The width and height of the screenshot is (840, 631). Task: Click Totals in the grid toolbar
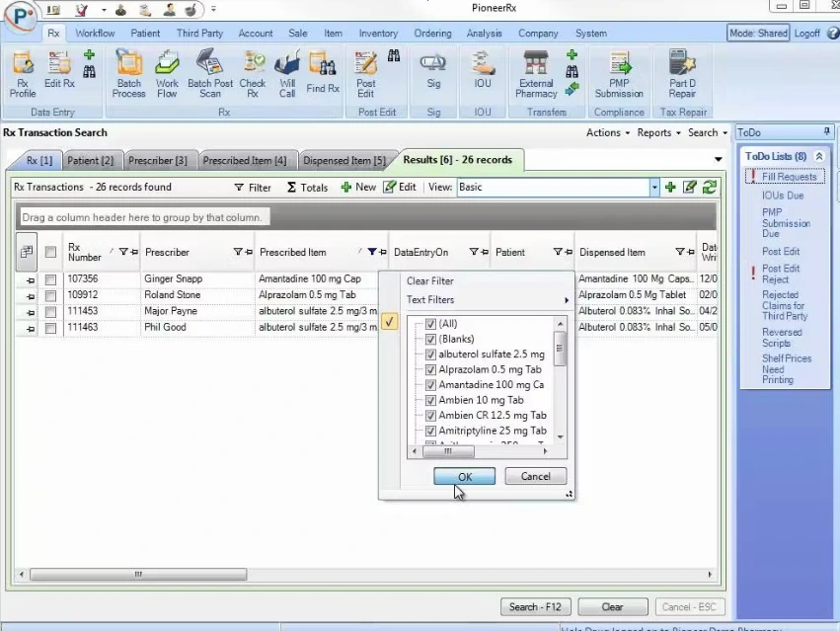pyautogui.click(x=308, y=187)
